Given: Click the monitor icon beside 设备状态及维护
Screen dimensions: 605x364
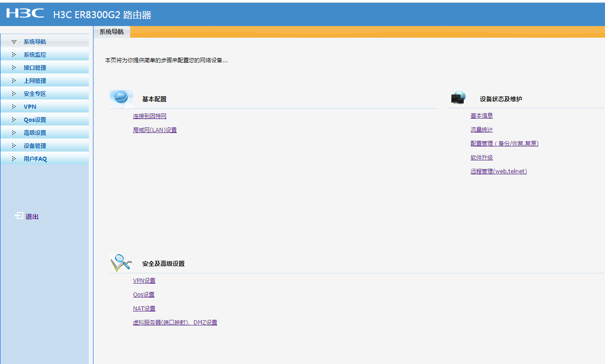Looking at the screenshot, I should [x=458, y=98].
